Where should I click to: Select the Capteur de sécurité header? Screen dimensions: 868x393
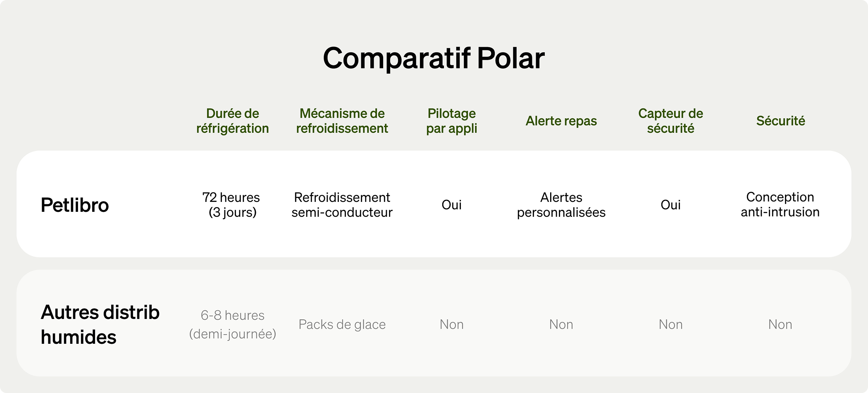coord(670,121)
